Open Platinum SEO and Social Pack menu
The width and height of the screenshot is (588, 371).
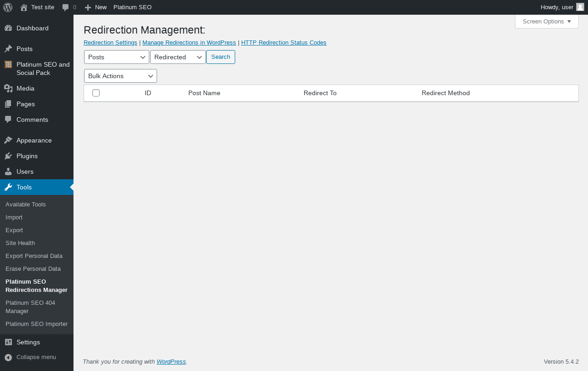coord(43,68)
